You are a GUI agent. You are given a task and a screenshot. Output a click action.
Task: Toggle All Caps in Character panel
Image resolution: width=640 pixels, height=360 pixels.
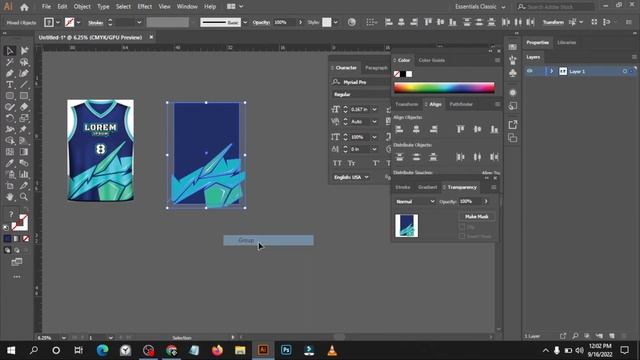[x=337, y=163]
